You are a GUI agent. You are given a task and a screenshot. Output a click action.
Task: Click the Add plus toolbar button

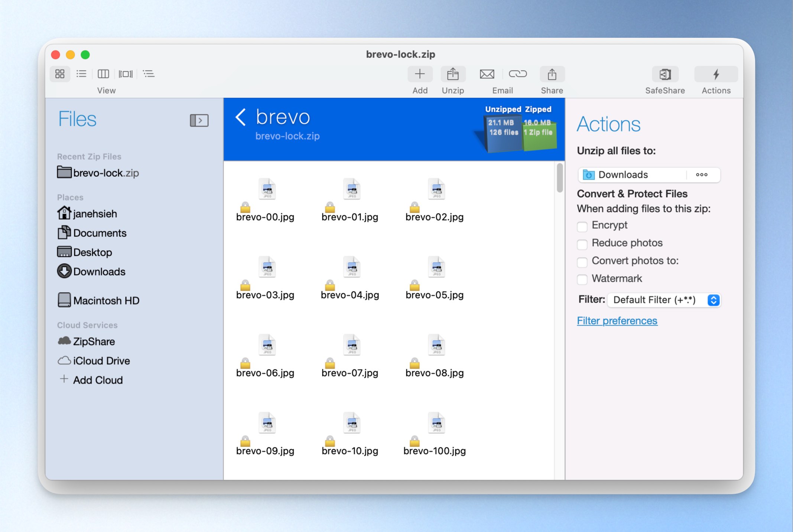pos(420,74)
